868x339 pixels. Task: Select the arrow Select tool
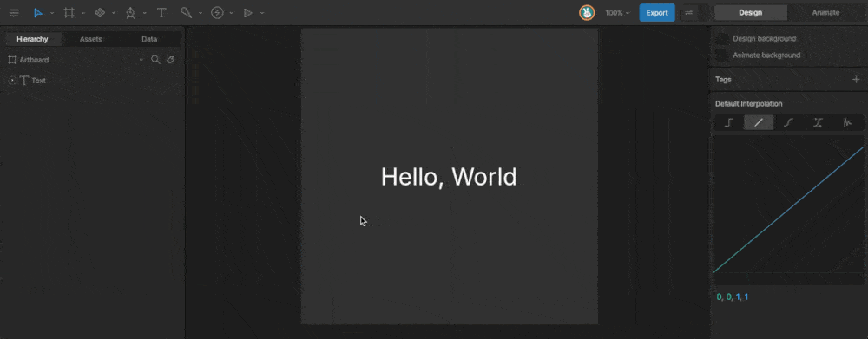pyautogui.click(x=37, y=13)
